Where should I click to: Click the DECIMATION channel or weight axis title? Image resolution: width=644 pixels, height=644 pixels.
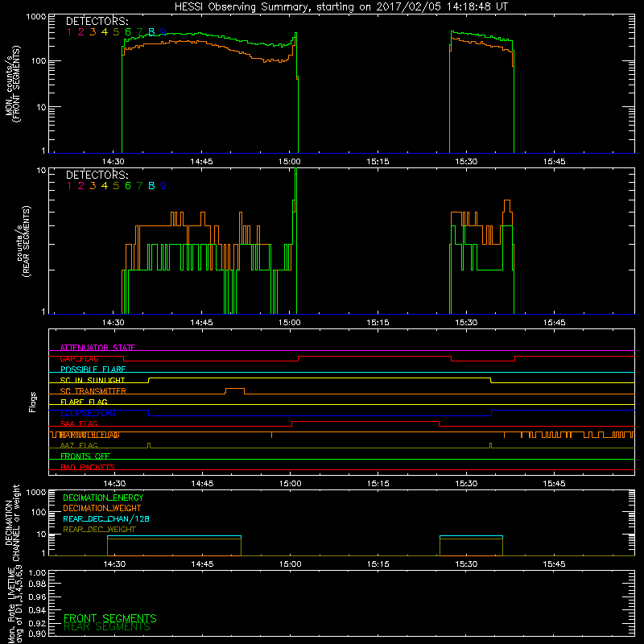coord(12,522)
